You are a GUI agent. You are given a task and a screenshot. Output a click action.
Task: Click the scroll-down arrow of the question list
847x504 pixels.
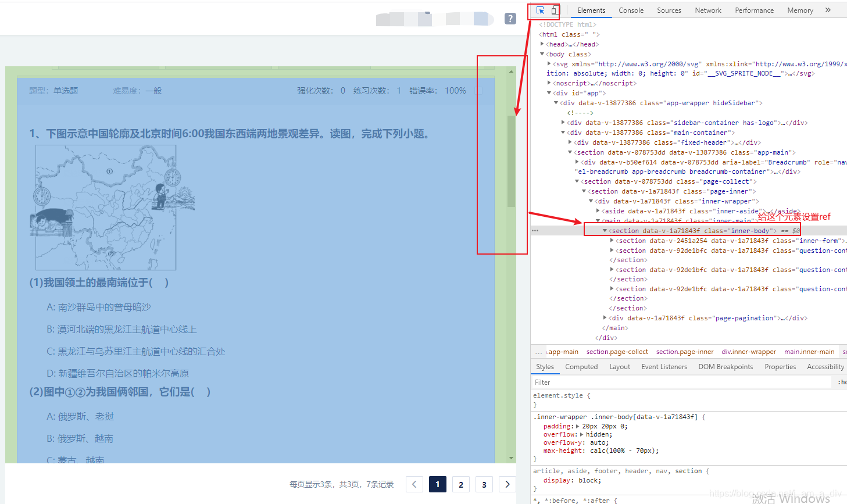(x=512, y=458)
